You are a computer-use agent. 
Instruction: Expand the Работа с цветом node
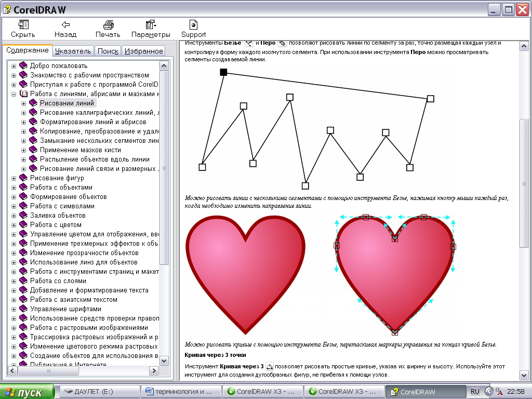(14, 225)
